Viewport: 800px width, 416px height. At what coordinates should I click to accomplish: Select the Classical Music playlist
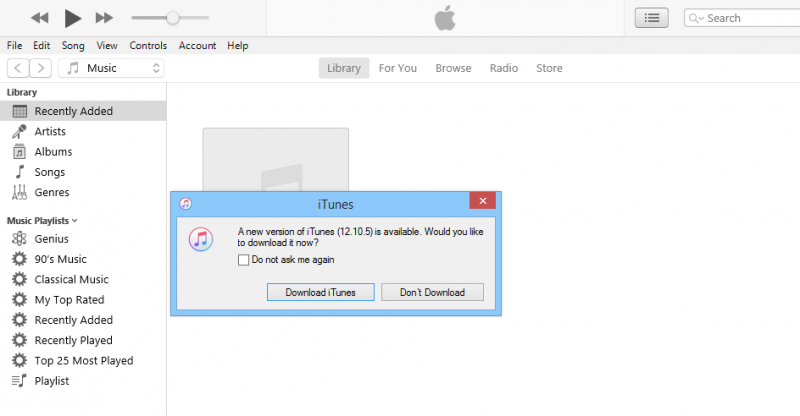pos(71,280)
